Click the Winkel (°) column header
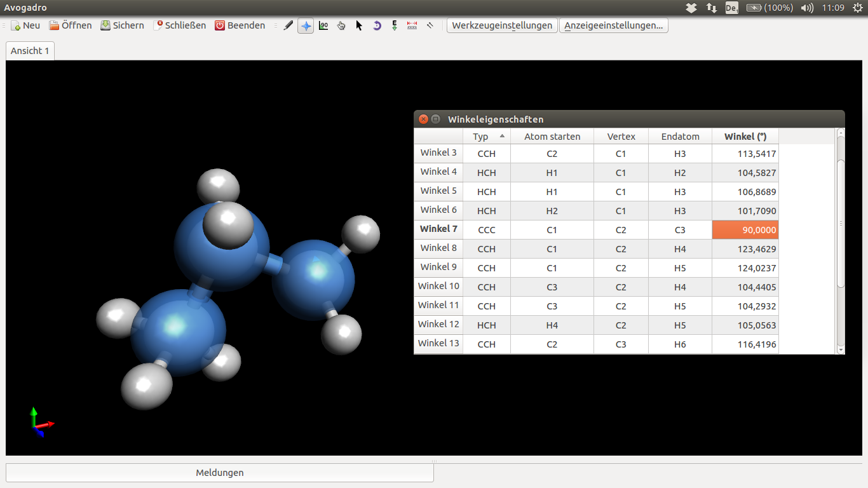This screenshot has height=488, width=868. coord(745,137)
